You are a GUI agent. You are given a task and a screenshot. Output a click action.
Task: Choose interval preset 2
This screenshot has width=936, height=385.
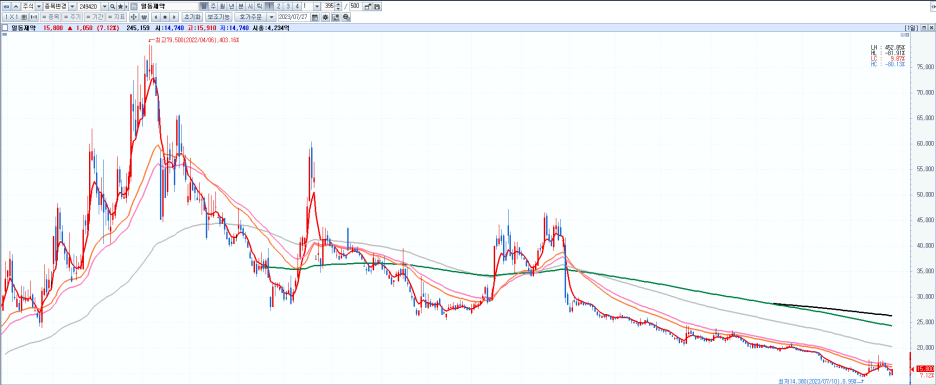click(x=278, y=6)
